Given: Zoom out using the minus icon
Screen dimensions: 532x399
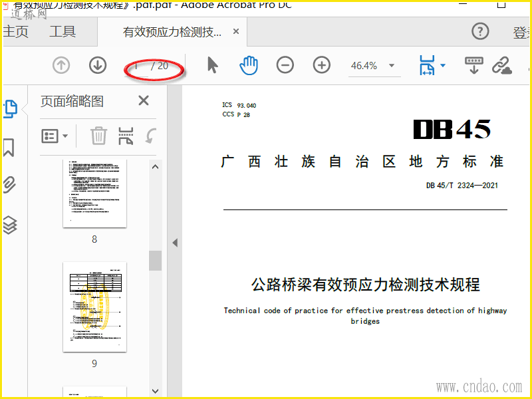Looking at the screenshot, I should coord(285,65).
